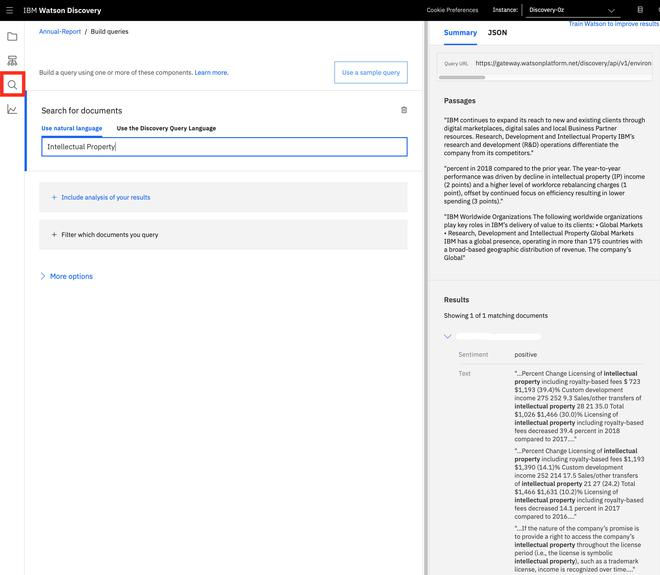Switch to the JSON tab
The image size is (660, 575).
497,32
